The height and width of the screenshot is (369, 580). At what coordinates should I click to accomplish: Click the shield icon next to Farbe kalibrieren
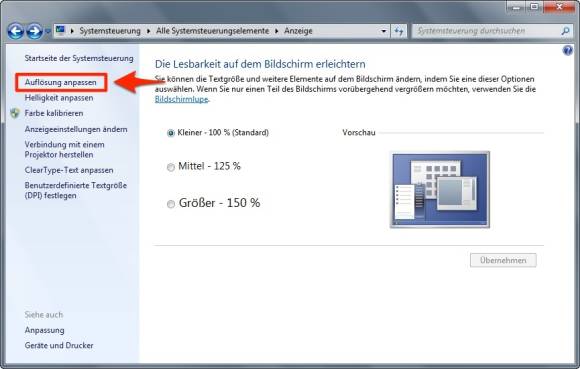pyautogui.click(x=15, y=113)
